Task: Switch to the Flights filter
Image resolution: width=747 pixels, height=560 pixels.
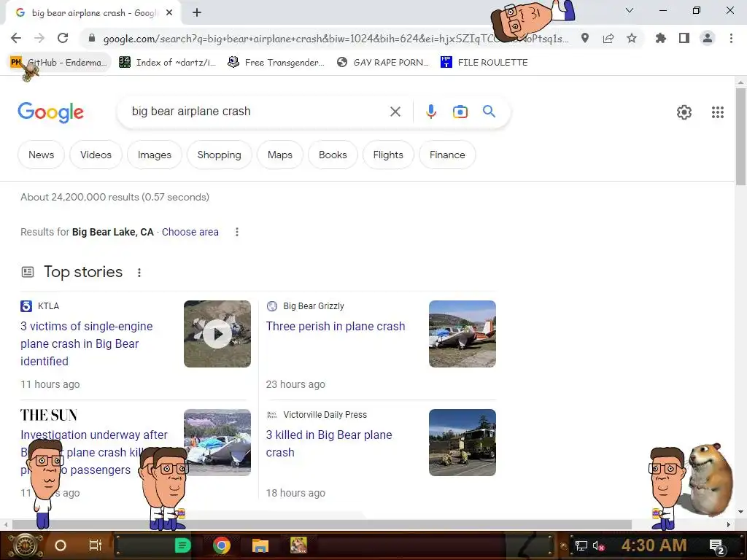Action: point(388,155)
